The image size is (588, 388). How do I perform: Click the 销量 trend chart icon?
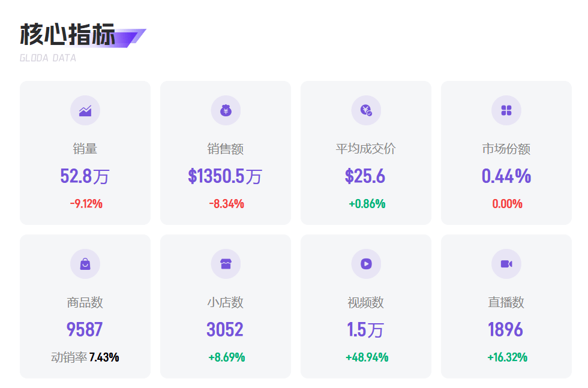coord(85,110)
